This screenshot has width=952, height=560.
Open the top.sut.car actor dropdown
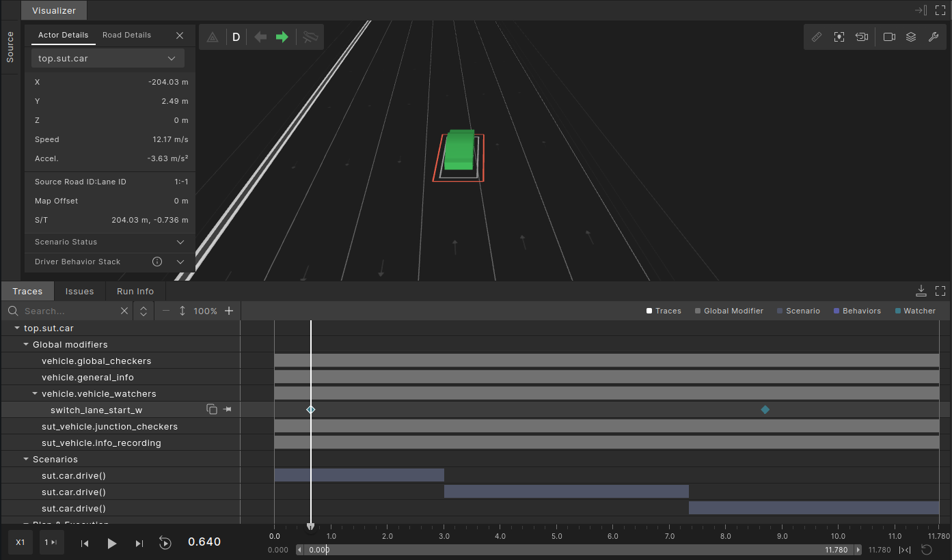[x=108, y=59]
